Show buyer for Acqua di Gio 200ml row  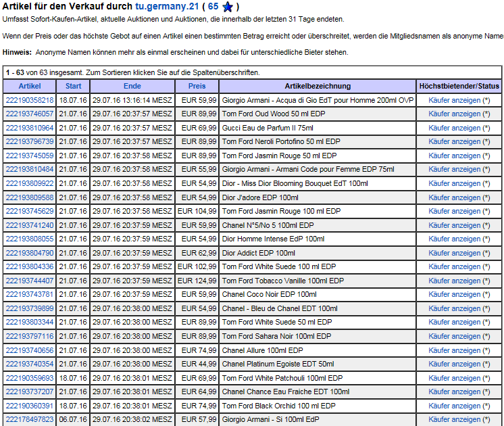point(454,100)
